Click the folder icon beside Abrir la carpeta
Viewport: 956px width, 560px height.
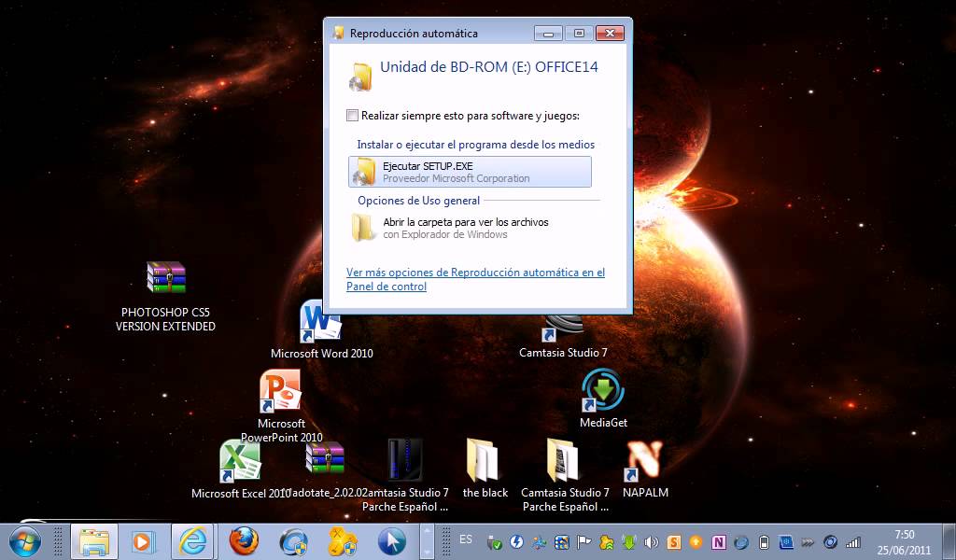point(363,228)
